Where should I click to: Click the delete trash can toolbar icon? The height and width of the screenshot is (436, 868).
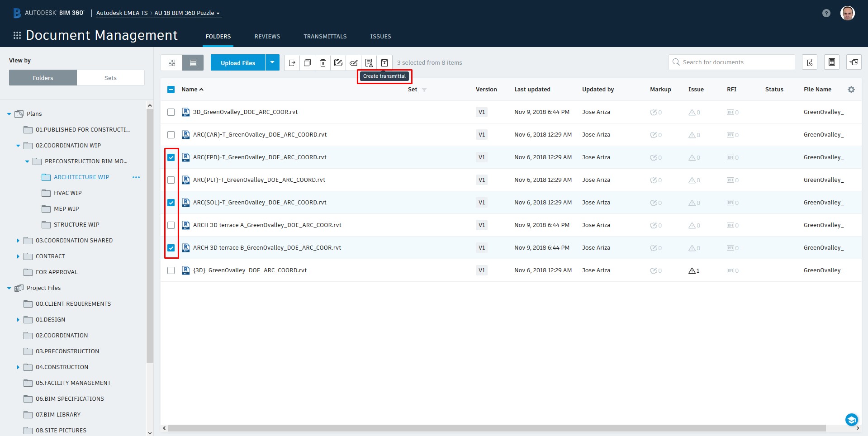[323, 63]
